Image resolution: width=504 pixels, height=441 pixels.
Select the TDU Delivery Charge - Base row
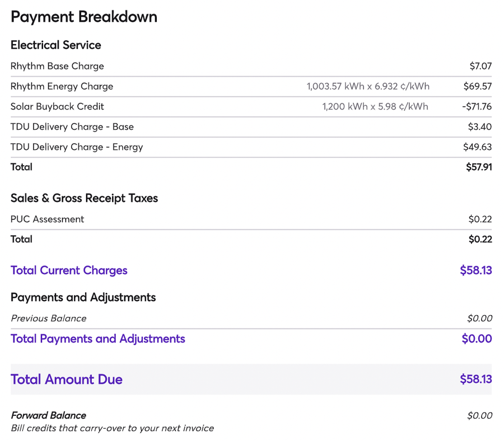72,126
